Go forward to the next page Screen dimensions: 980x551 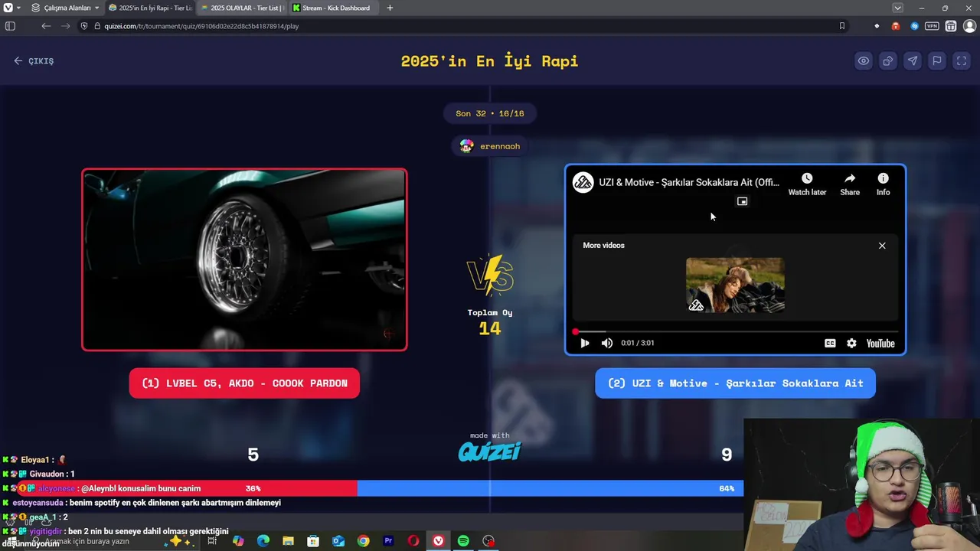click(65, 26)
